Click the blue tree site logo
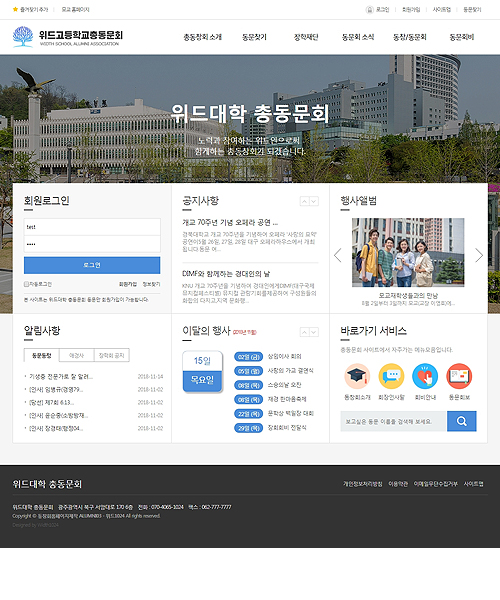The height and width of the screenshot is (600, 500). (23, 37)
